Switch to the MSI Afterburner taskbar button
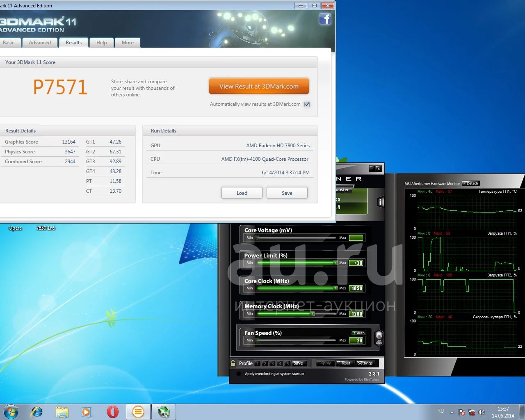 pos(164,412)
